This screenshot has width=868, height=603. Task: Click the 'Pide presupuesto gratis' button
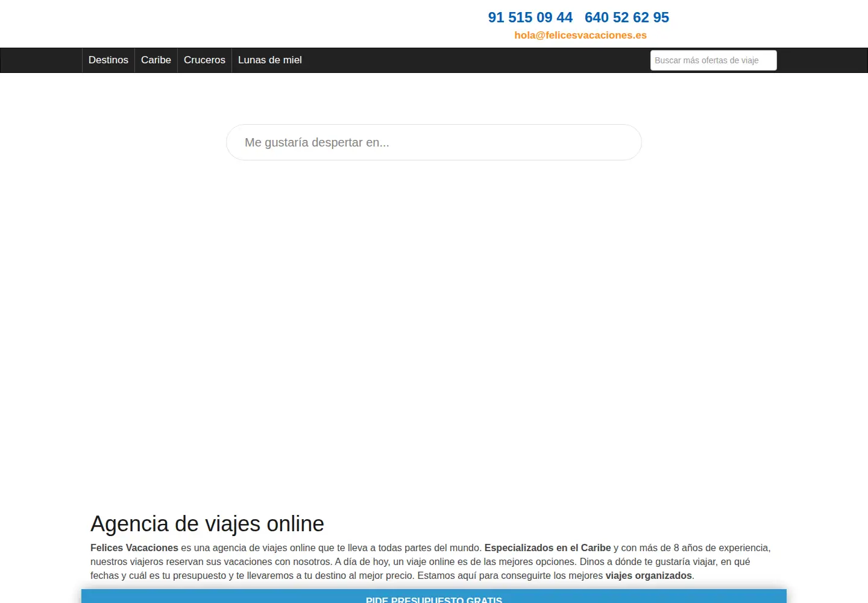pyautogui.click(x=434, y=597)
